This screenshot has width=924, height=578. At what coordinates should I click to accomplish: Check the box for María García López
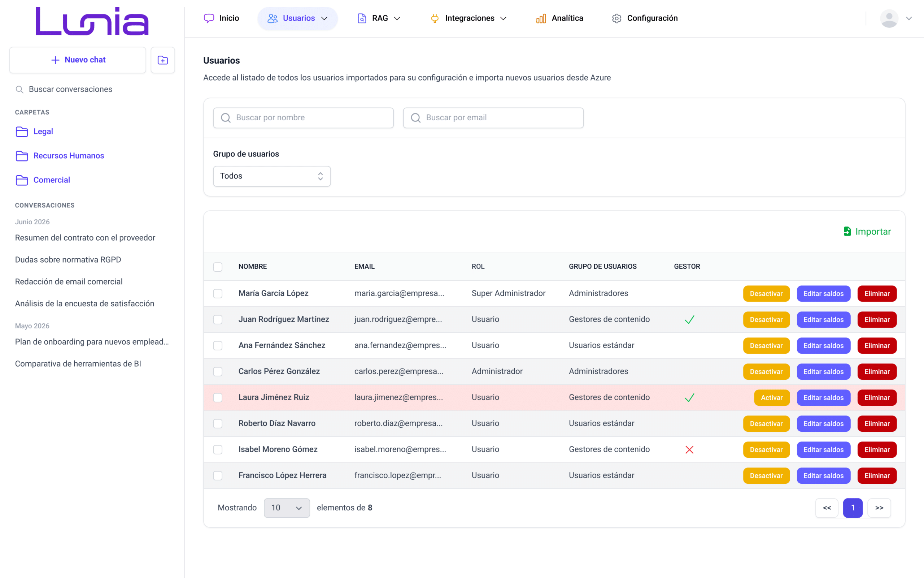(218, 294)
